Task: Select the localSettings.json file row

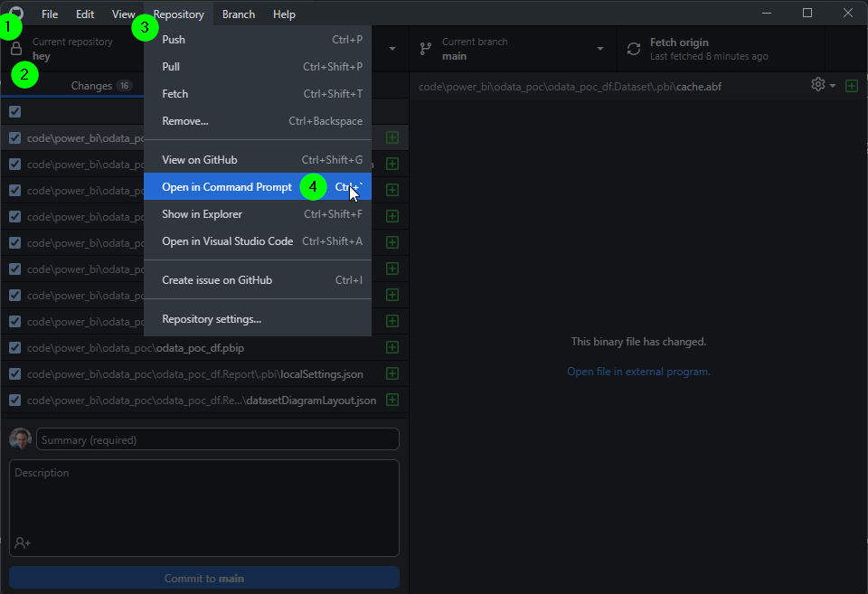Action: pos(204,373)
